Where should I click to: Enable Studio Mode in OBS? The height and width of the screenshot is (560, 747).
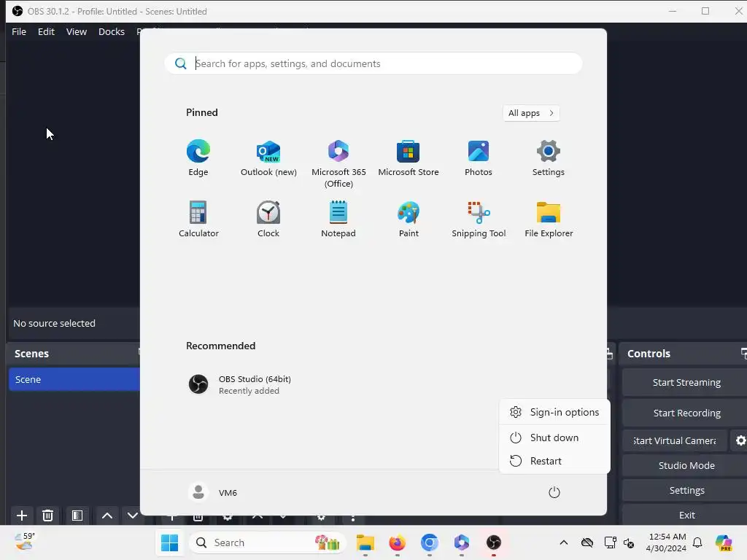(686, 465)
